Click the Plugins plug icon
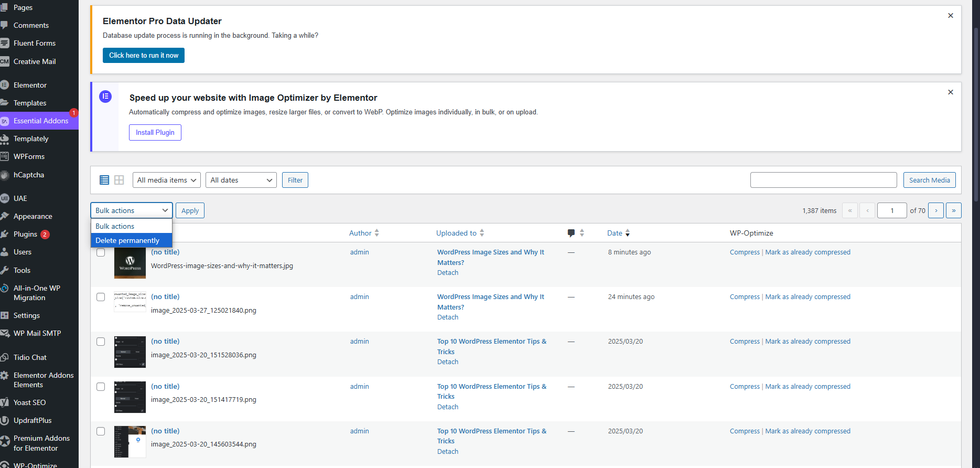This screenshot has height=468, width=980. 4,234
